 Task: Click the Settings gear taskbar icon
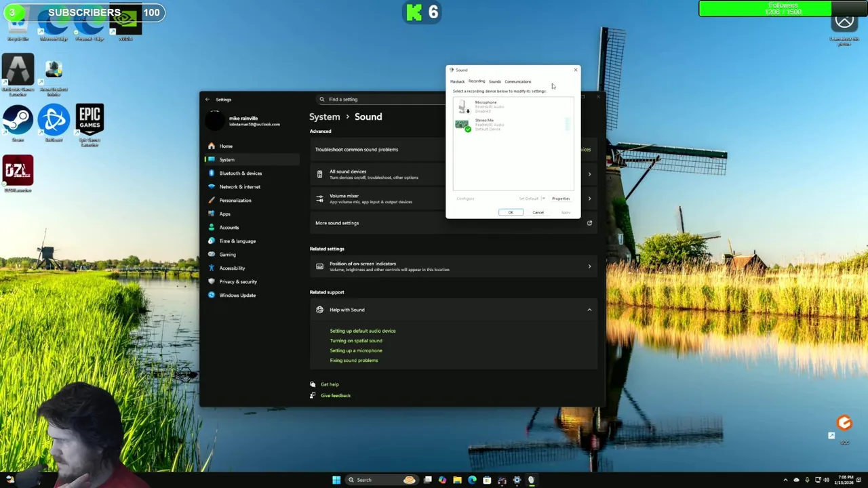point(517,480)
